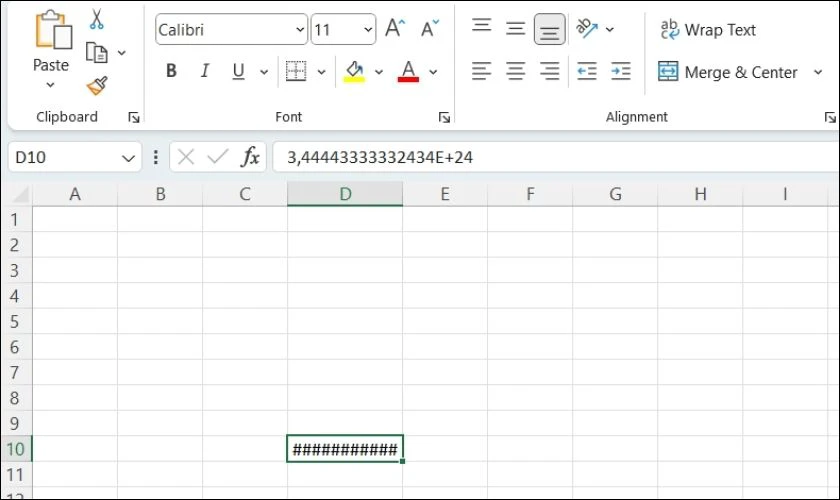The image size is (840, 500).
Task: Select row 11 header
Action: click(x=16, y=474)
